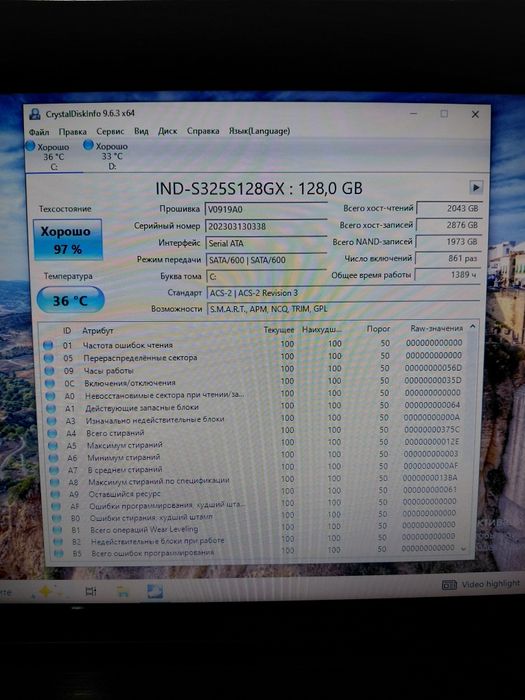The height and width of the screenshot is (700, 525).
Task: Click status dot for attribute A5
Action: tap(53, 446)
